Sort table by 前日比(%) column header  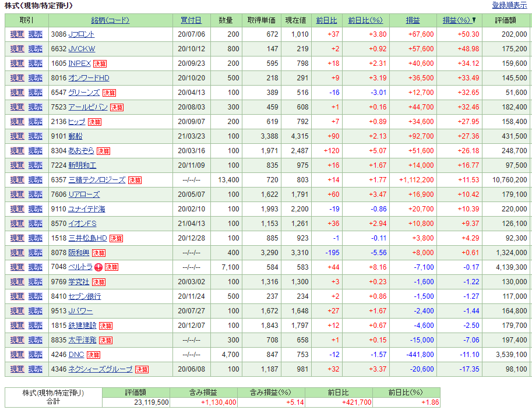(365, 20)
